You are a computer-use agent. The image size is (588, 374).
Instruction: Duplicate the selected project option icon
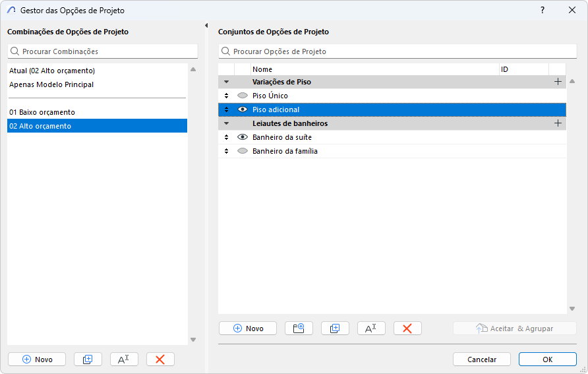[335, 328]
